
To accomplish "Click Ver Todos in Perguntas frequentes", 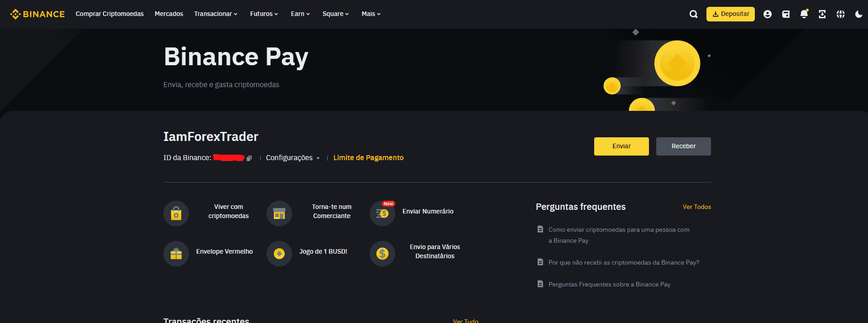I will (x=697, y=207).
